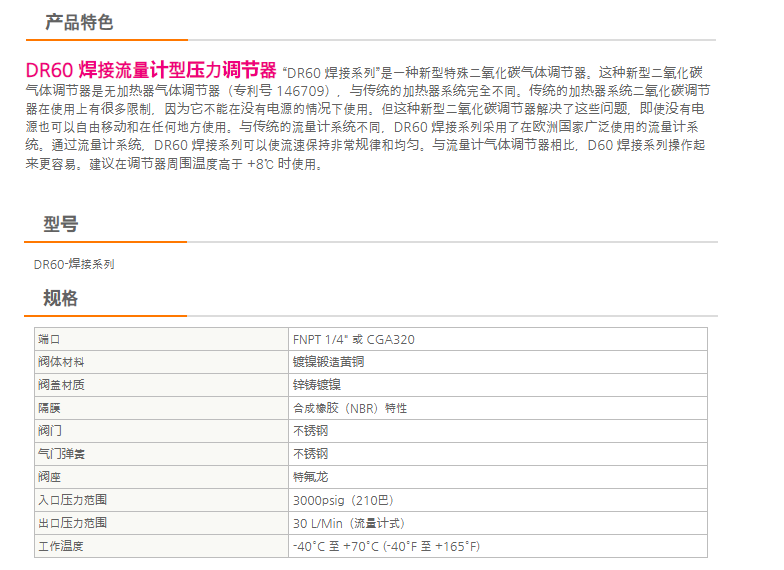Viewport: 784px width, 570px height.
Task: Click the 锌铸镀镍 value cell
Action: coord(315,385)
